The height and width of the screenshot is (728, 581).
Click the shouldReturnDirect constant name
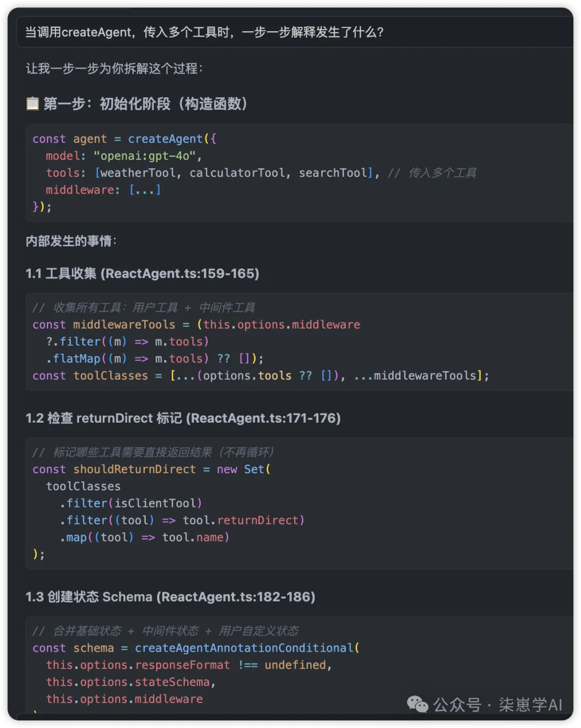tap(134, 469)
